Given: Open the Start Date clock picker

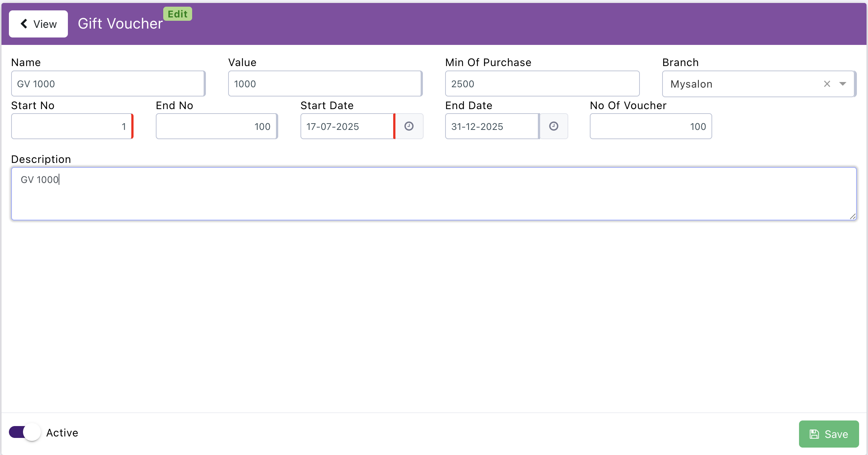Looking at the screenshot, I should (x=409, y=126).
